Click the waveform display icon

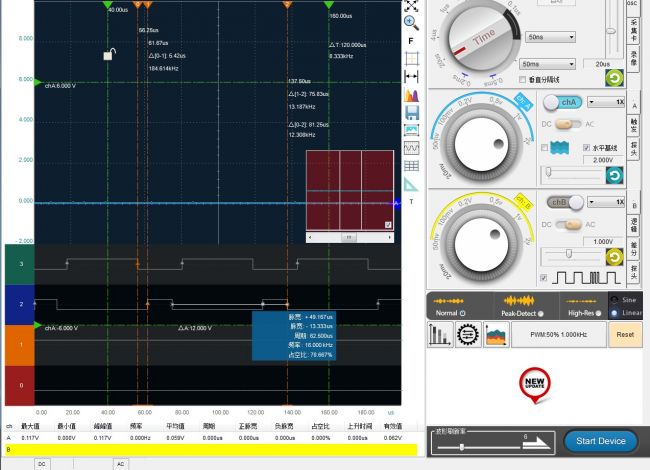pos(412,148)
